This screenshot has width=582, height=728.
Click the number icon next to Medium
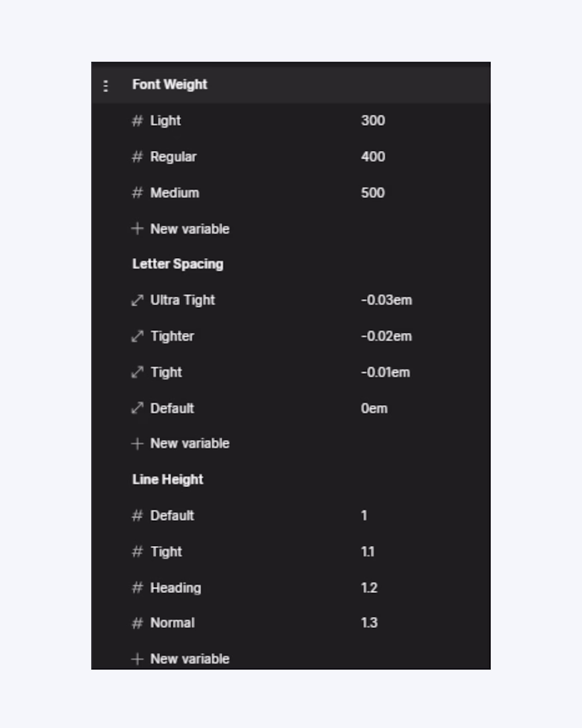(x=138, y=193)
